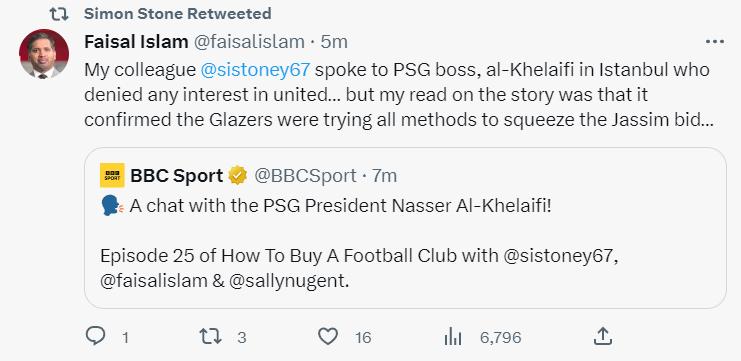Viewport: 741px width, 361px height.
Task: Click the @BBCSport handle in quote
Action: click(305, 176)
